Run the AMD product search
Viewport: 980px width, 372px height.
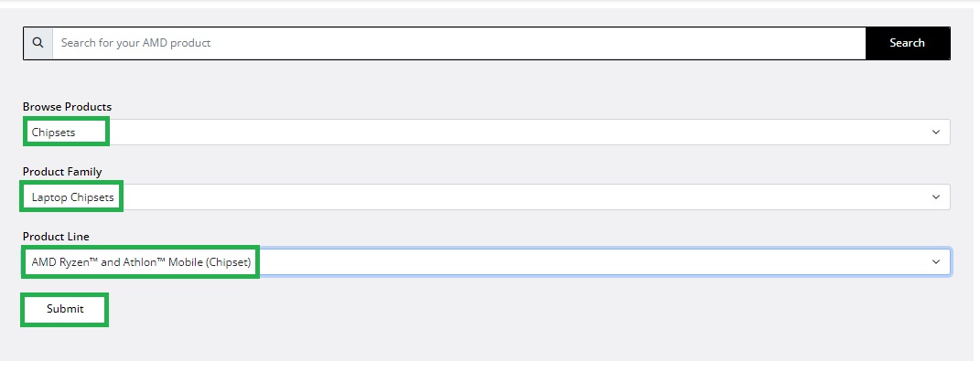coord(907,43)
